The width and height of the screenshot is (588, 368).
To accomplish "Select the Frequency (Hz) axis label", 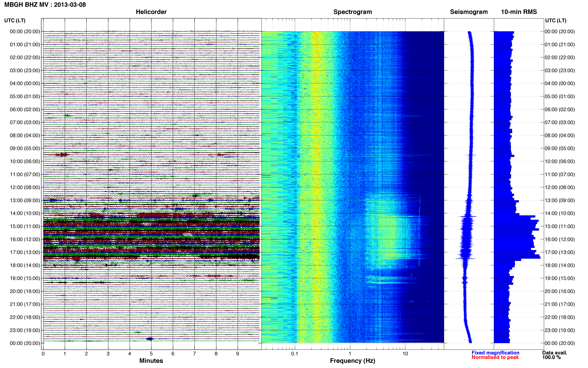I will (352, 361).
